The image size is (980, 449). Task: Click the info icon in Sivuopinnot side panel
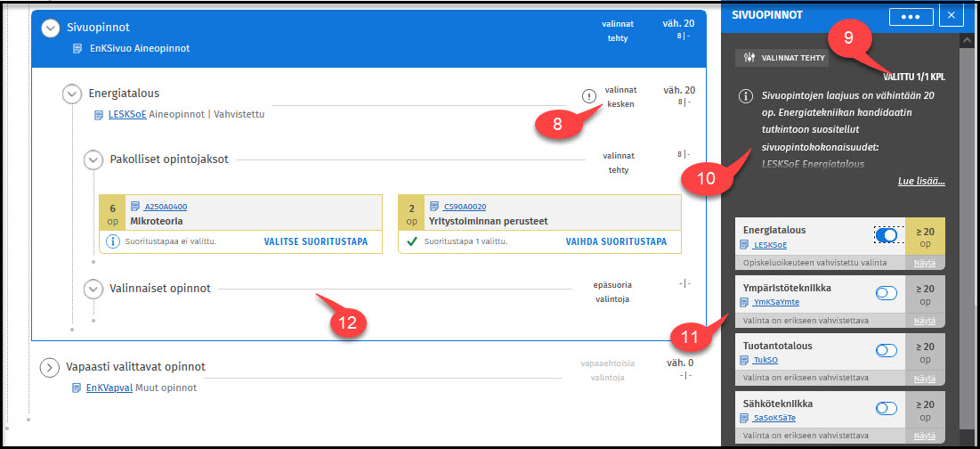(x=745, y=97)
